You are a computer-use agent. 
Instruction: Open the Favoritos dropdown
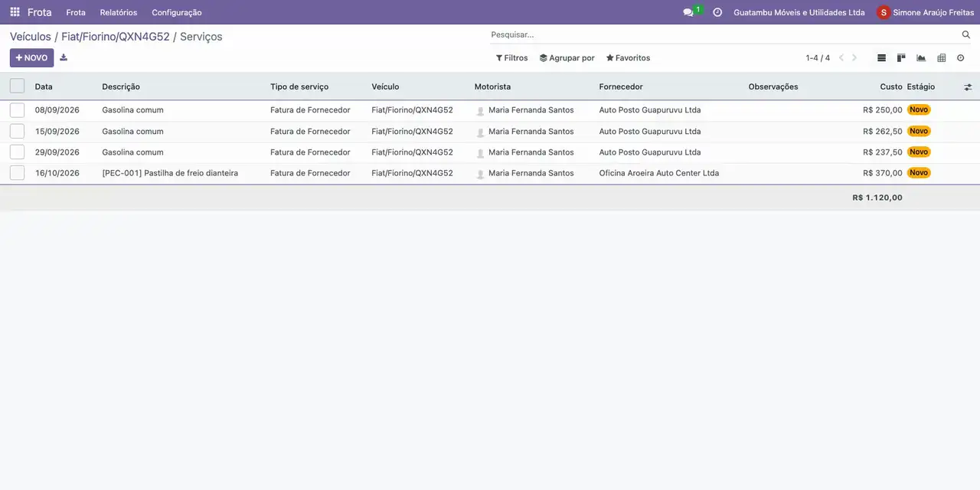628,57
